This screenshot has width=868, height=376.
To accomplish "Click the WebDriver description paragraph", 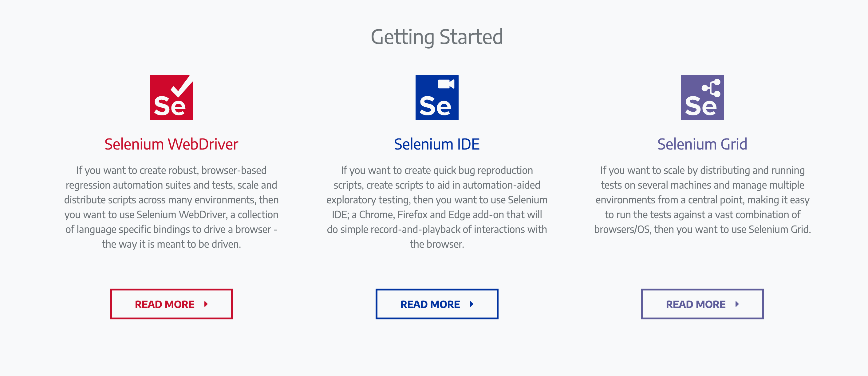I will 171,207.
